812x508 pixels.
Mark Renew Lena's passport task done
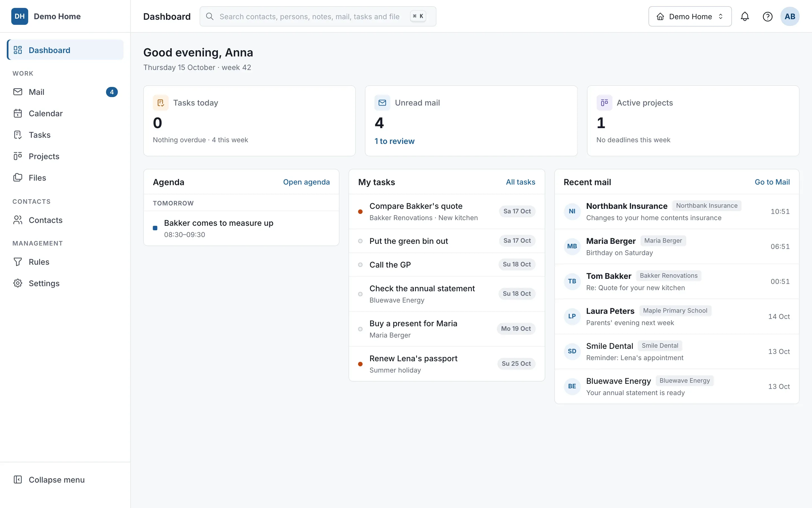tap(360, 364)
